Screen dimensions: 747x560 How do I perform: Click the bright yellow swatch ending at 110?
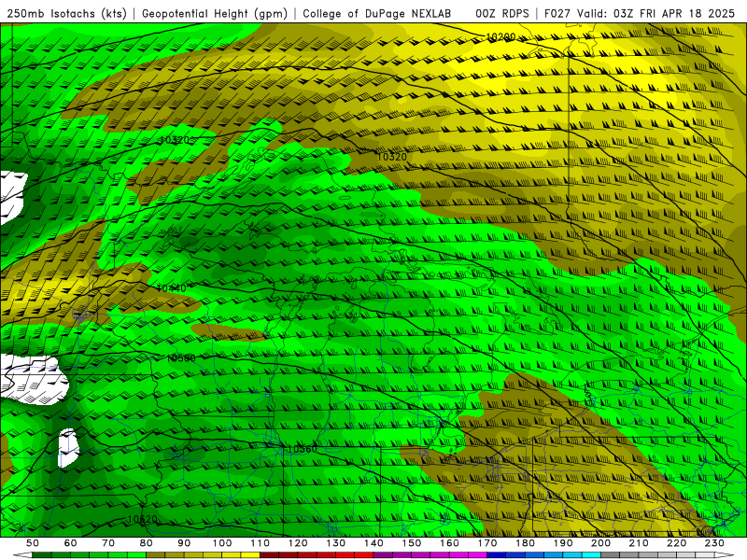pyautogui.click(x=250, y=555)
